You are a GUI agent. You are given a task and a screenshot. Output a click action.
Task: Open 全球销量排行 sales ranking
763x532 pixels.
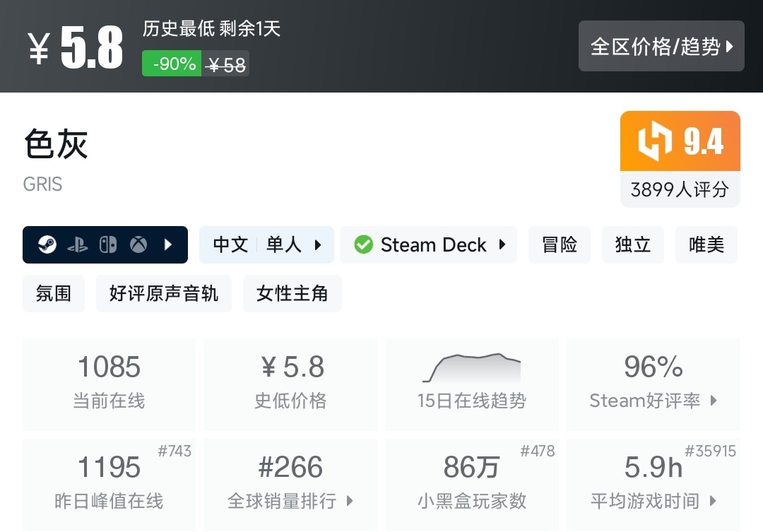tap(290, 485)
